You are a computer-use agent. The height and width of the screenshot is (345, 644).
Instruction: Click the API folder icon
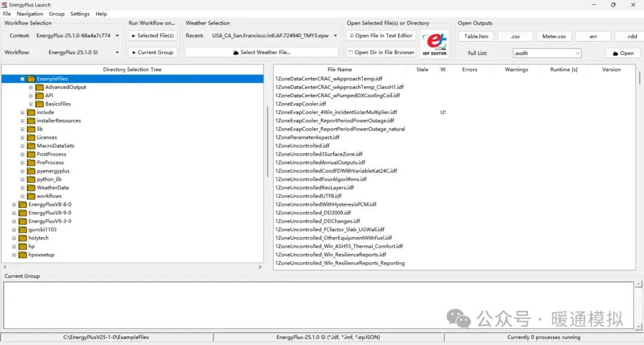(x=39, y=95)
